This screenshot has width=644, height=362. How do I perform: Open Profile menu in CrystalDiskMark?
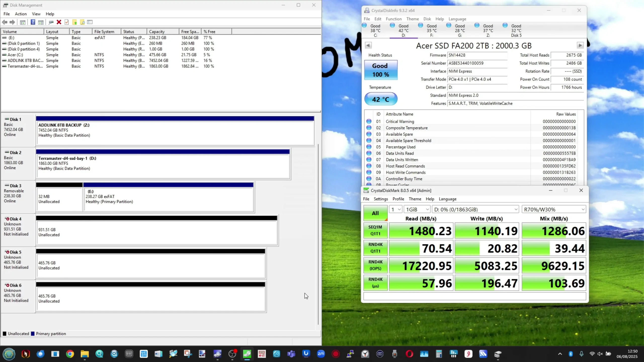click(398, 199)
